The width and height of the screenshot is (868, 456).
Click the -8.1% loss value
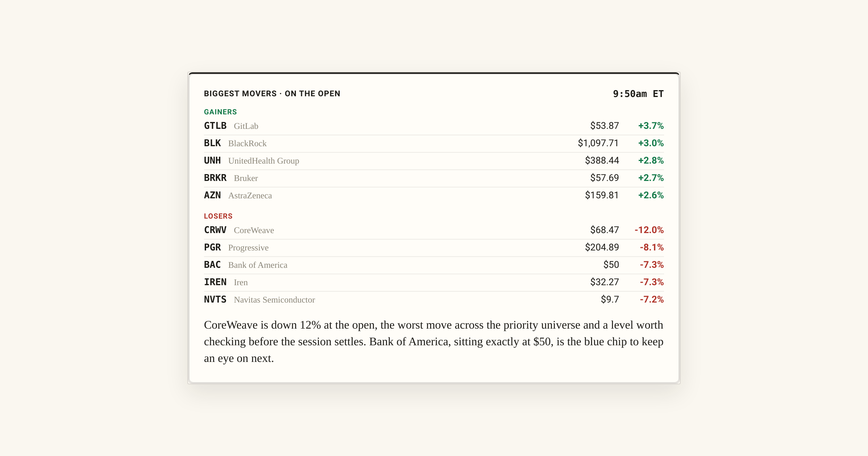652,247
